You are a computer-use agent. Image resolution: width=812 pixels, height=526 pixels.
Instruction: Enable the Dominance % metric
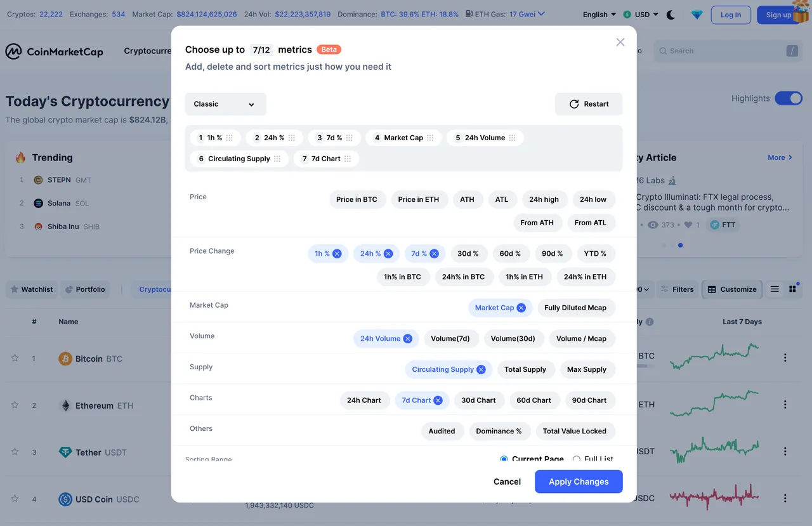pyautogui.click(x=499, y=431)
